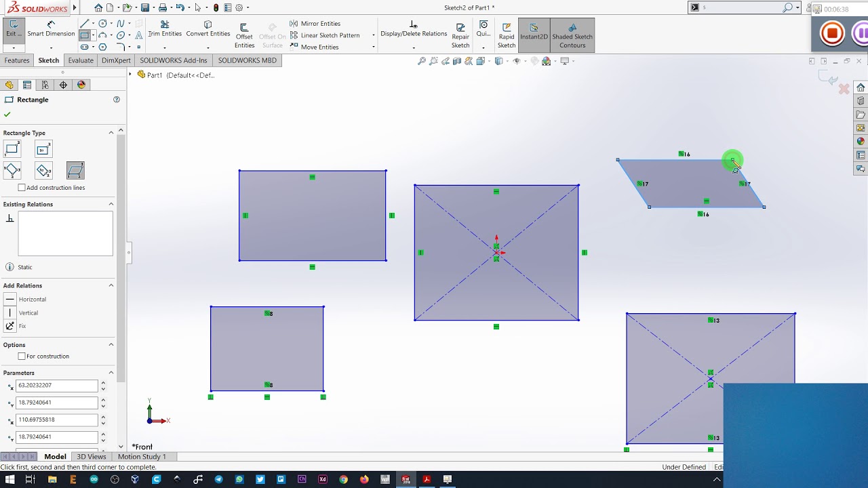Select the Center Rectangle type
Image resolution: width=868 pixels, height=488 pixels.
pos(43,149)
